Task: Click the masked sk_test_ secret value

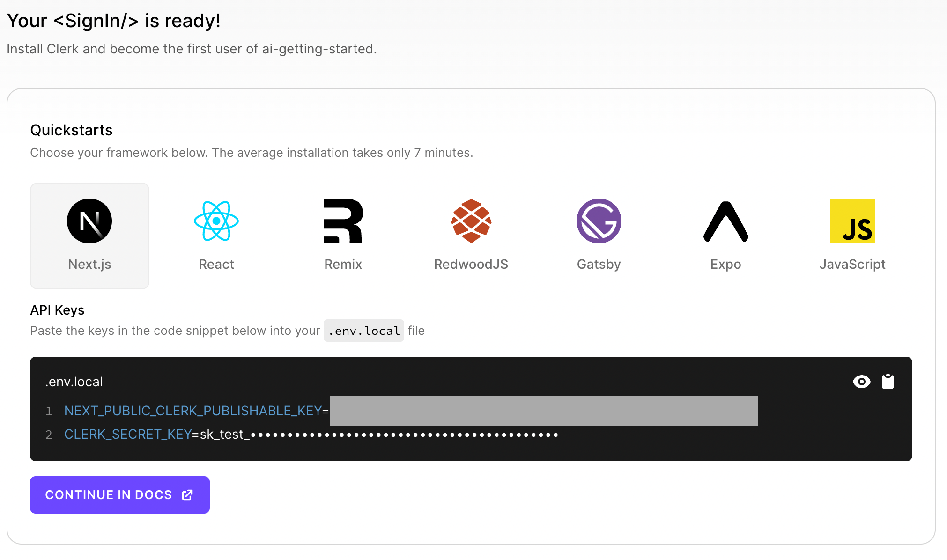Action: tap(379, 435)
